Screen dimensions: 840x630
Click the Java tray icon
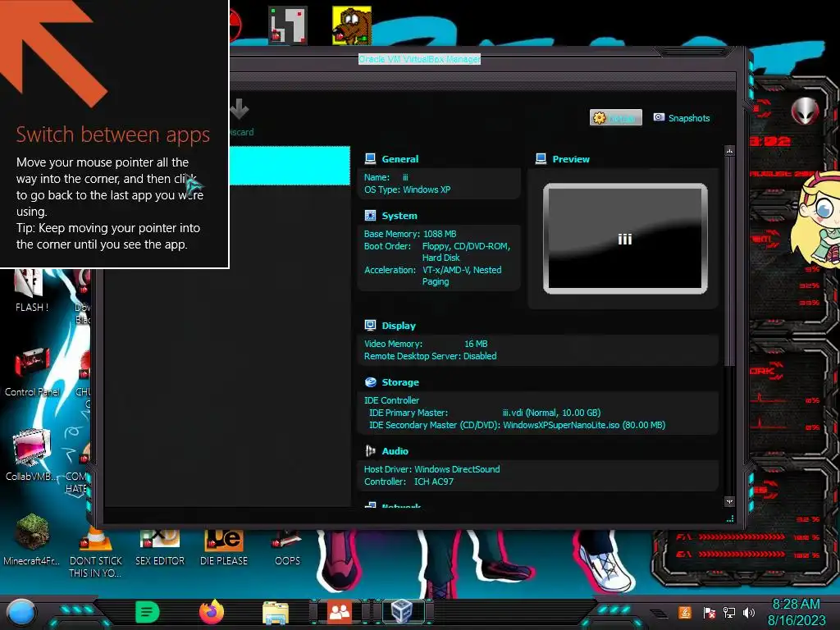tap(685, 612)
